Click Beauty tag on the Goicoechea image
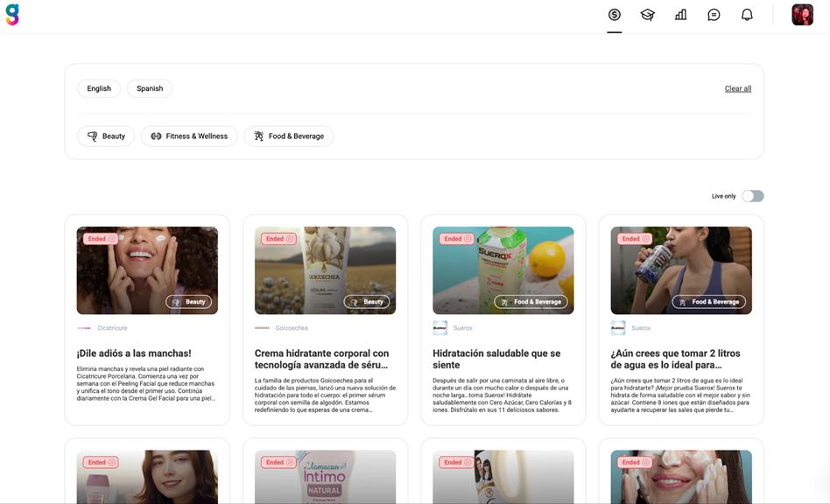Image resolution: width=830 pixels, height=504 pixels. (x=366, y=302)
